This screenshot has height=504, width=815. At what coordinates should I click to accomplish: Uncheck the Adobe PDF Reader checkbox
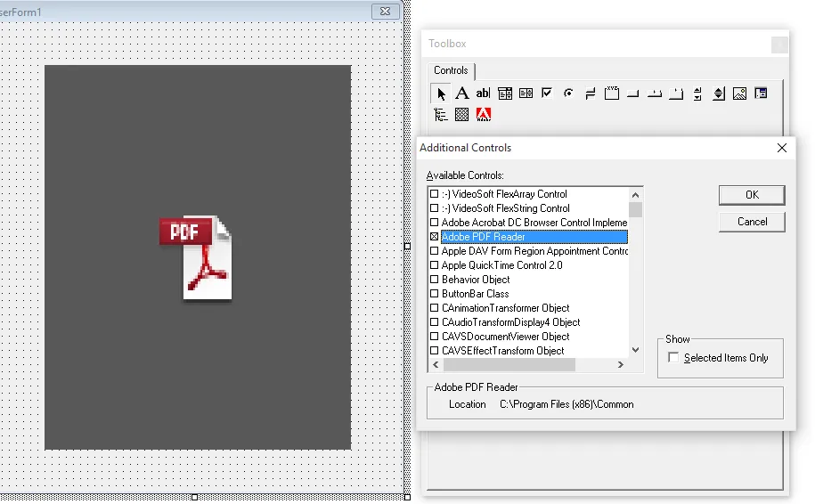pos(435,236)
